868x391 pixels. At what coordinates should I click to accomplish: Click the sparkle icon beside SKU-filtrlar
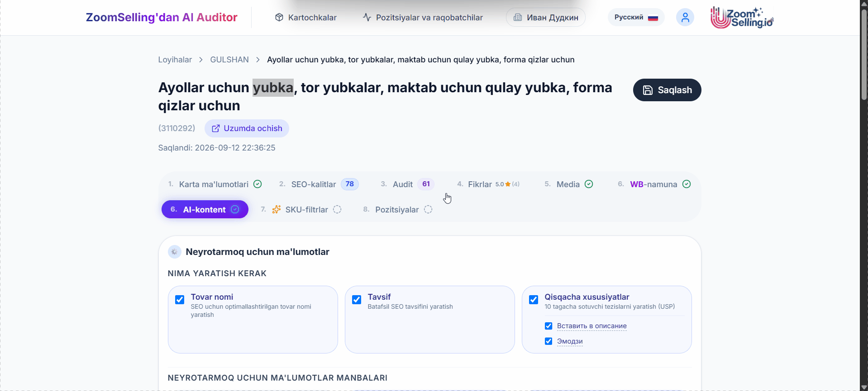(x=276, y=209)
